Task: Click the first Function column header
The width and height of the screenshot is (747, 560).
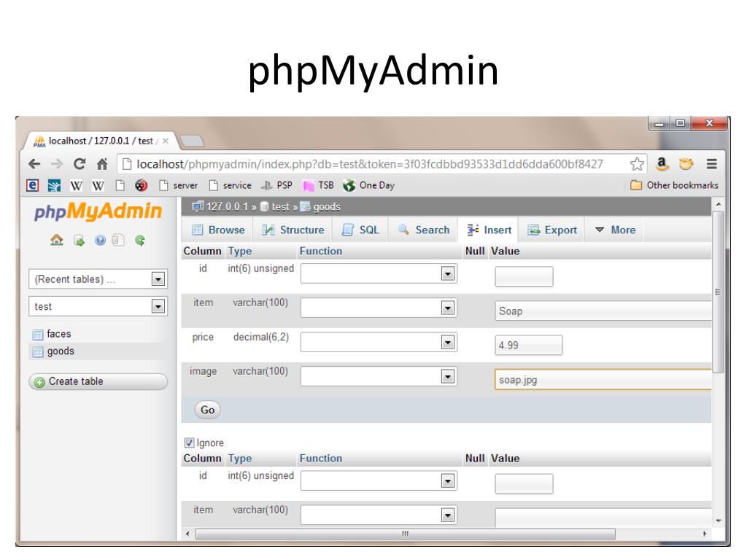Action: [321, 251]
